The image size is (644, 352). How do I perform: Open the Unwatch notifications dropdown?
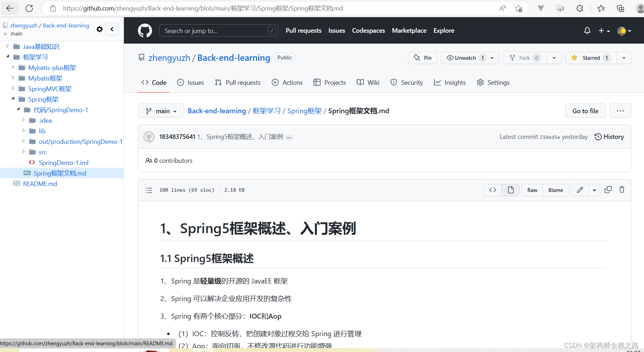coord(470,58)
